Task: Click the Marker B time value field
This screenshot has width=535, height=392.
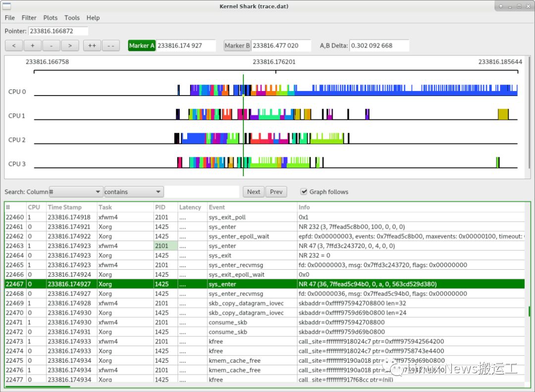Action: pyautogui.click(x=281, y=46)
